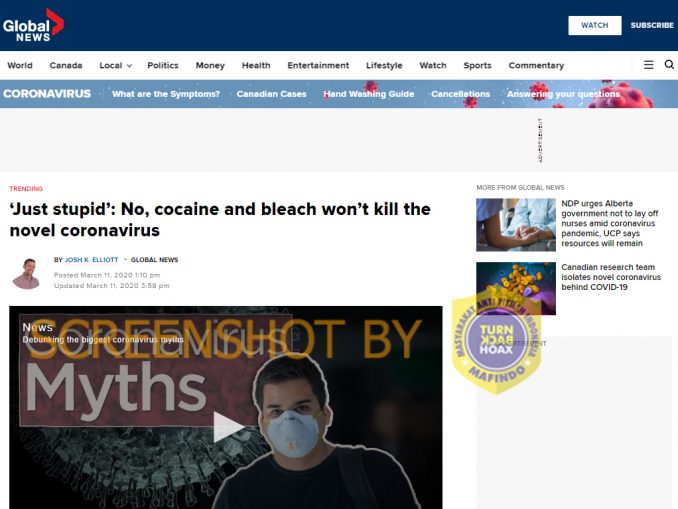Click the WATCH button in header
678x509 pixels.
595,26
